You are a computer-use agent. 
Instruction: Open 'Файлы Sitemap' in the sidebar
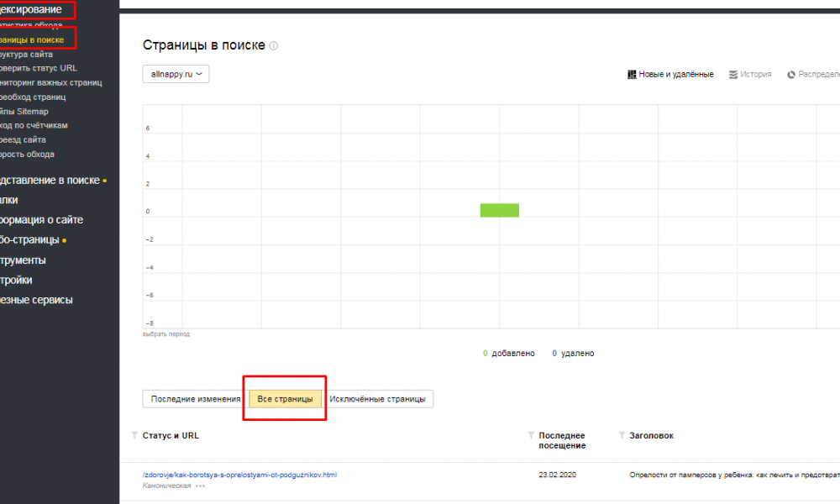click(25, 111)
